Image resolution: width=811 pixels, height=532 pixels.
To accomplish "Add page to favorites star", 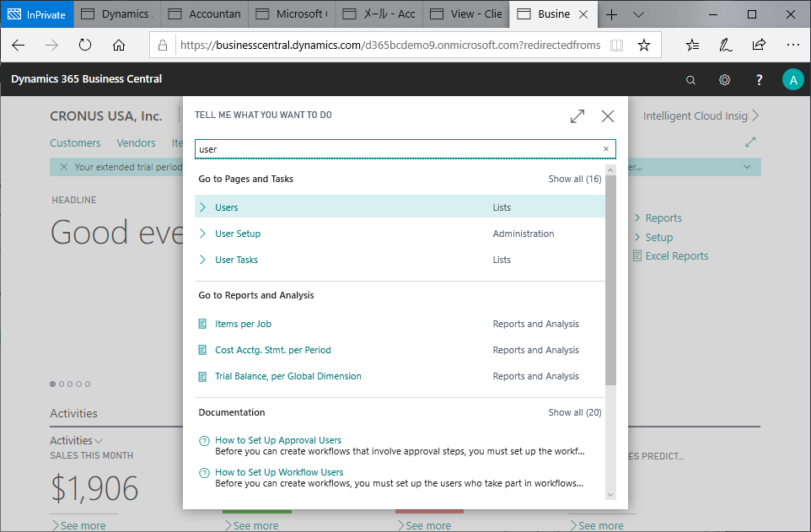I will point(644,46).
